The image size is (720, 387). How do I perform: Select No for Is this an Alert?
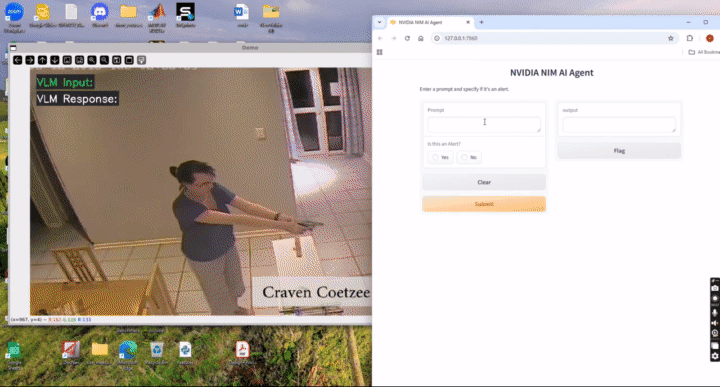469,157
